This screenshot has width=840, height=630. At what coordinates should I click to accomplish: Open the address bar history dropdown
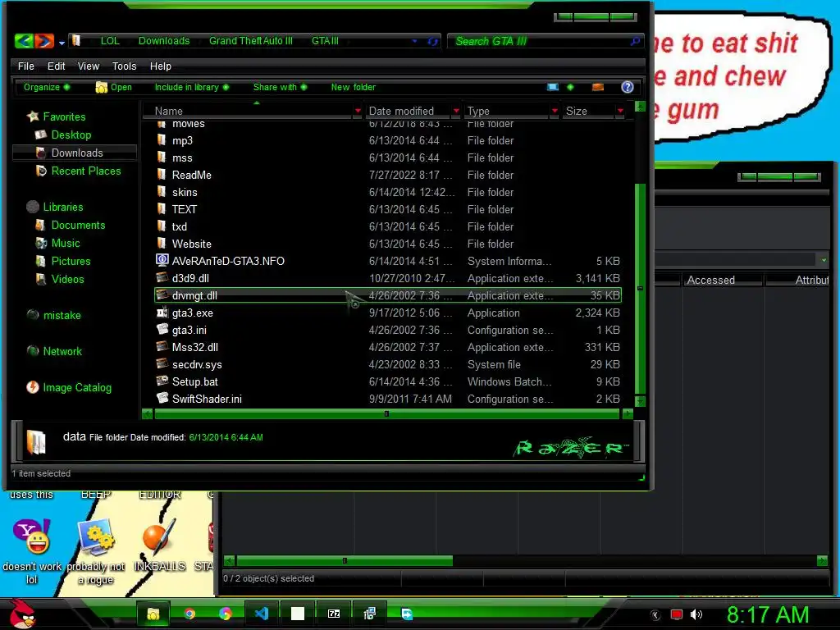(x=414, y=41)
